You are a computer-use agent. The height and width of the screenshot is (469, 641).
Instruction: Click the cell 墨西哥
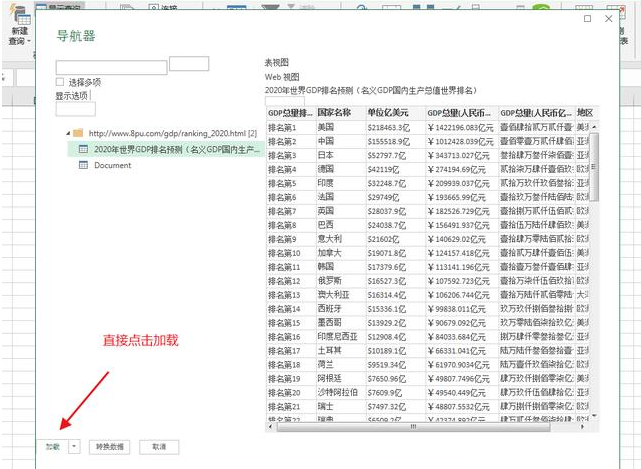(341, 323)
